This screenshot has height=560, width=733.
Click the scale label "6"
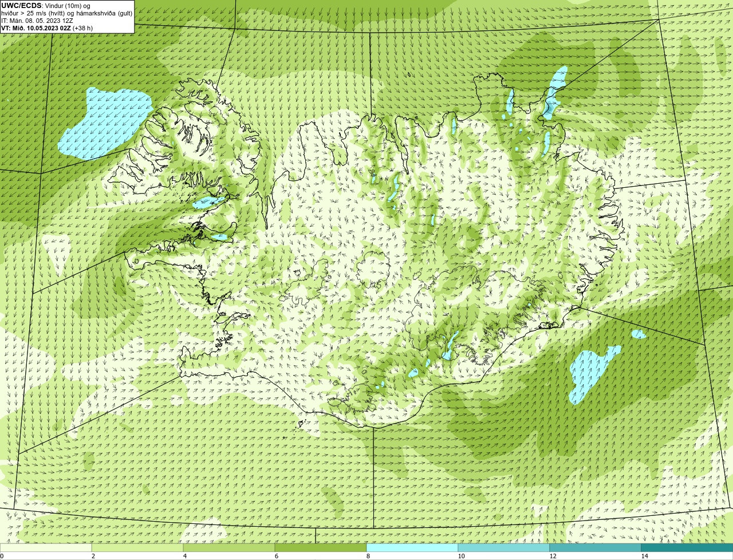pos(276,556)
